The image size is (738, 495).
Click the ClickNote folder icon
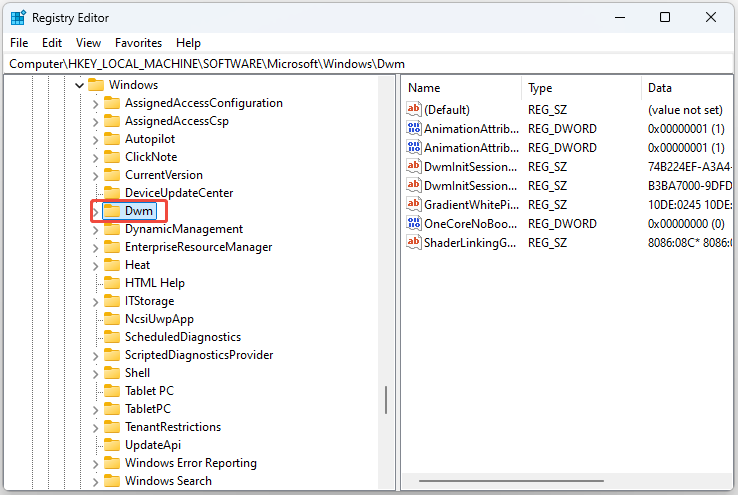pyautogui.click(x=112, y=157)
